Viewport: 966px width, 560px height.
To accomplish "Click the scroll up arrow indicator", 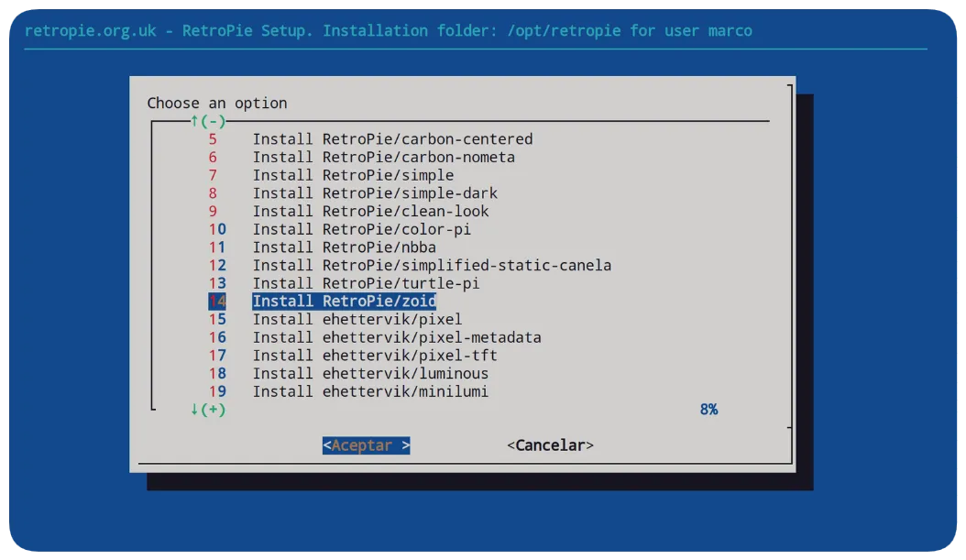I will click(207, 121).
